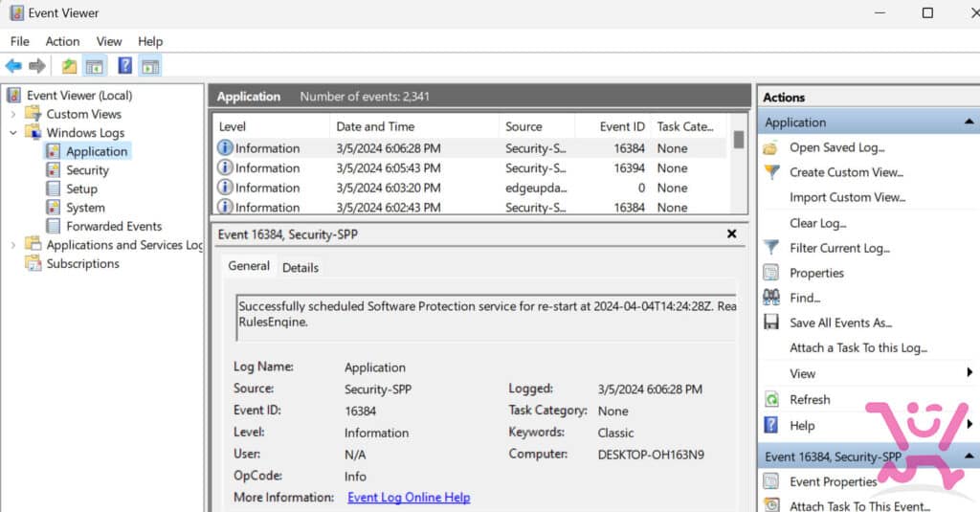980x512 pixels.
Task: Click the event description text box
Action: coord(486,318)
